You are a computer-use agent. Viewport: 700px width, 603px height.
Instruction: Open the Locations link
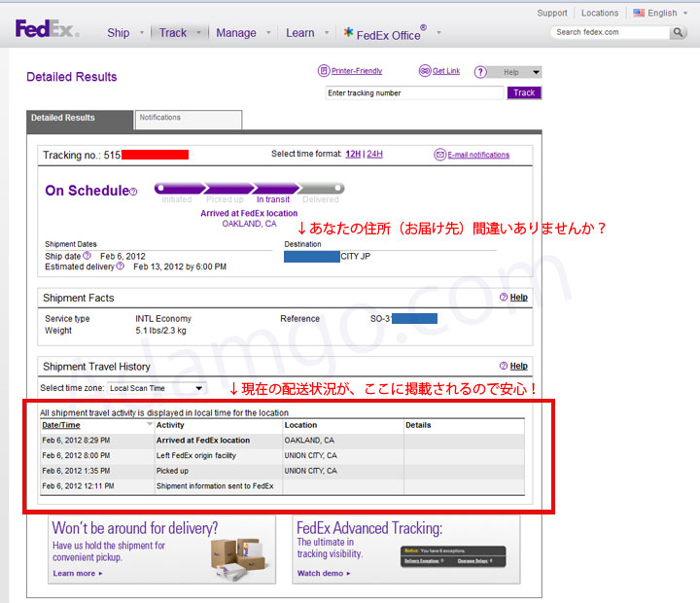pos(600,13)
